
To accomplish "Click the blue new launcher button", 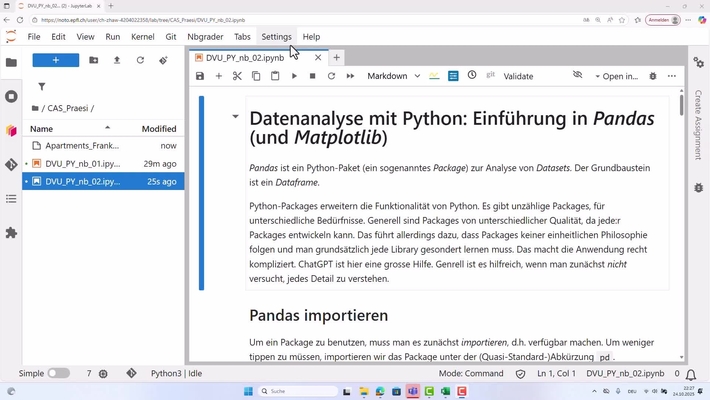I will click(x=56, y=60).
